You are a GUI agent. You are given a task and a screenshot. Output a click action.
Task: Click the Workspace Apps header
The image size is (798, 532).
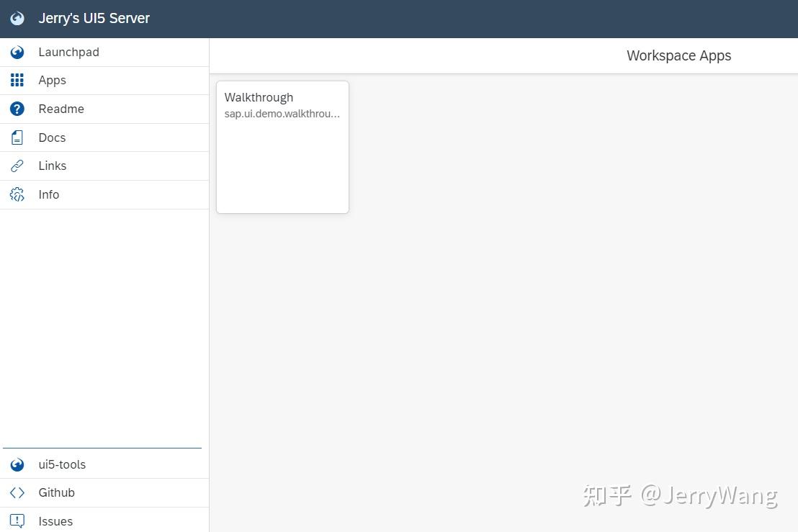pyautogui.click(x=678, y=55)
